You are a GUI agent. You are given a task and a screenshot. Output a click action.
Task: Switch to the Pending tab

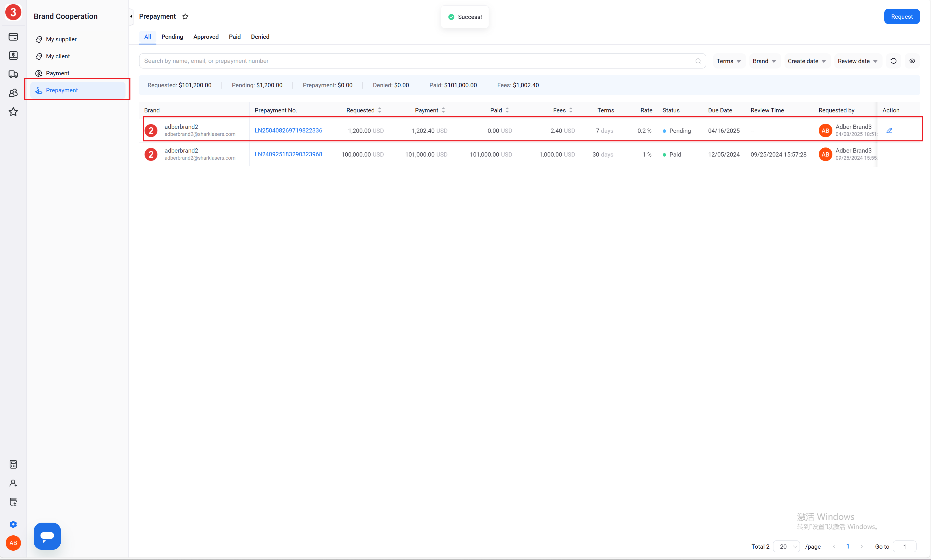click(x=172, y=37)
